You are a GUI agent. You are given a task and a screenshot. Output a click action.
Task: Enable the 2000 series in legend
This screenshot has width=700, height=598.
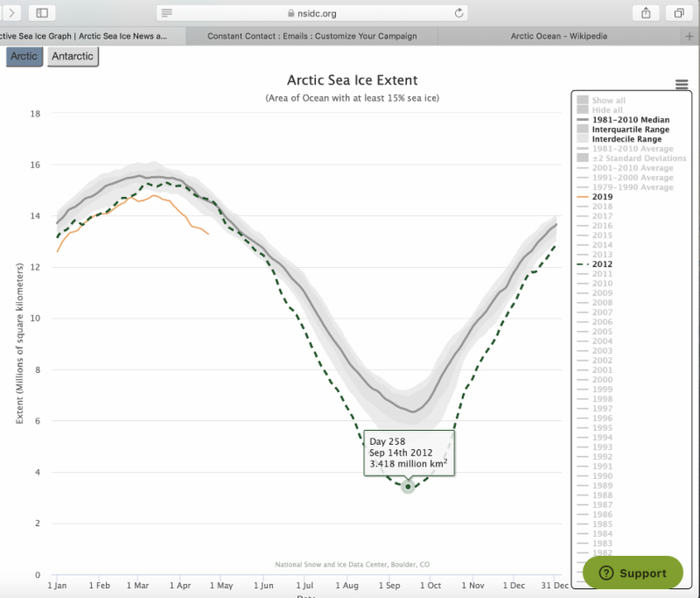point(595,380)
